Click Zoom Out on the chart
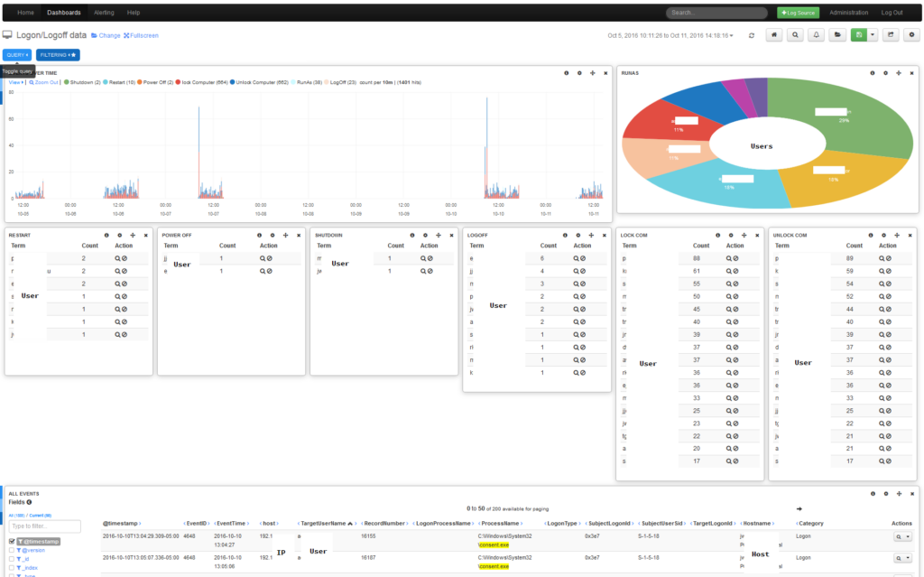Image resolution: width=924 pixels, height=577 pixels. point(43,82)
